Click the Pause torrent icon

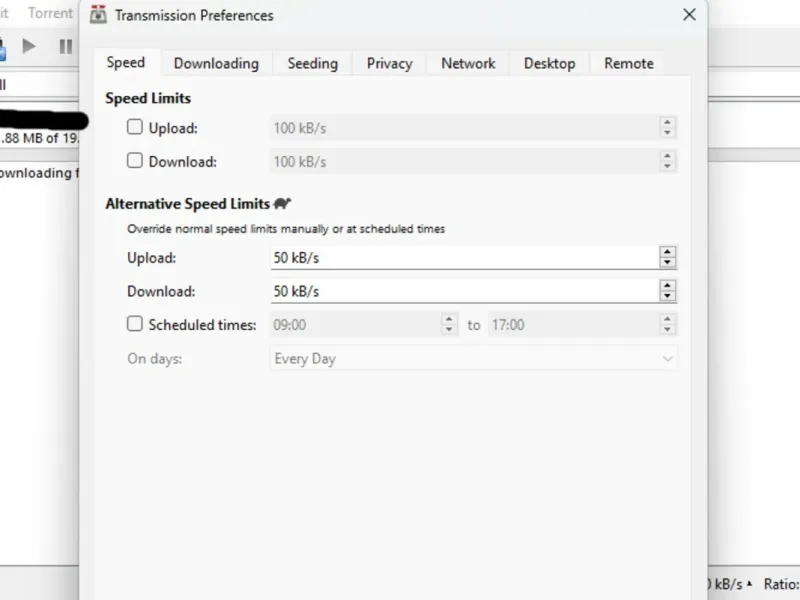click(65, 46)
